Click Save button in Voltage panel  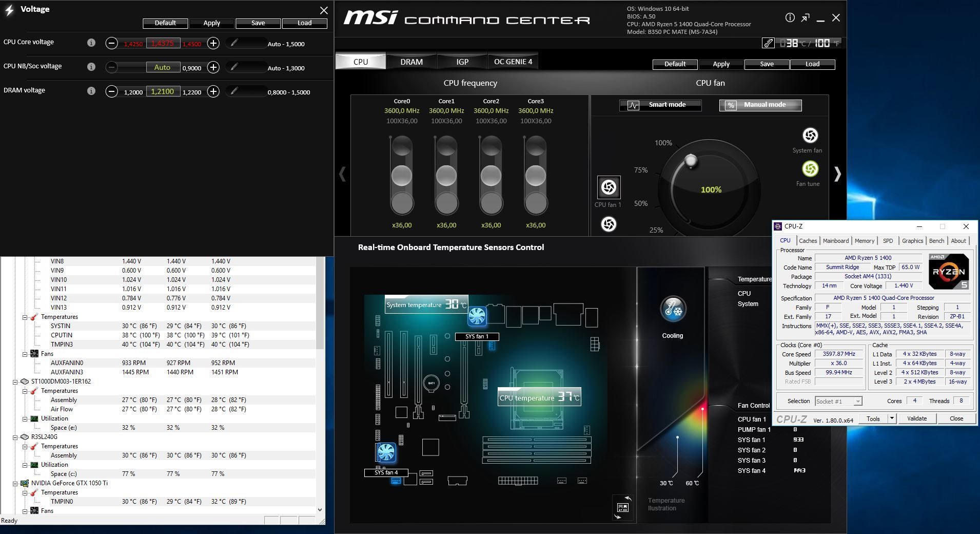258,23
